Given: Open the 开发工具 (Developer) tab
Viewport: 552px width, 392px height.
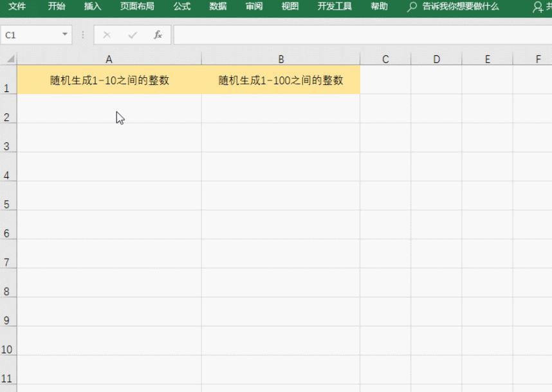Looking at the screenshot, I should (x=334, y=7).
